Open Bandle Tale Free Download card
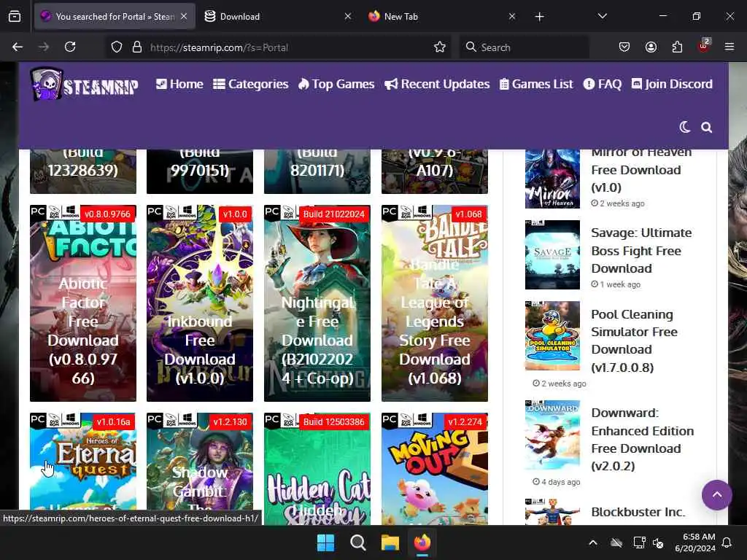The image size is (747, 560). click(x=435, y=303)
